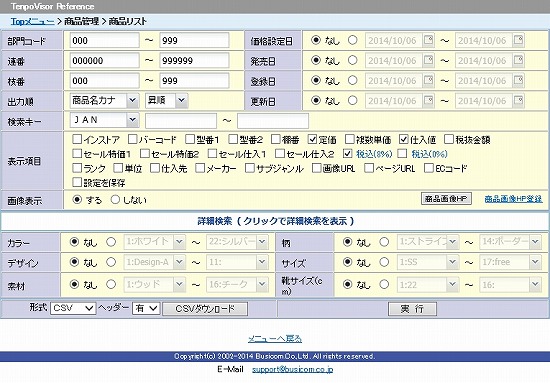Select する radio for 画像表示
This screenshot has height=383, width=550.
coord(77,200)
